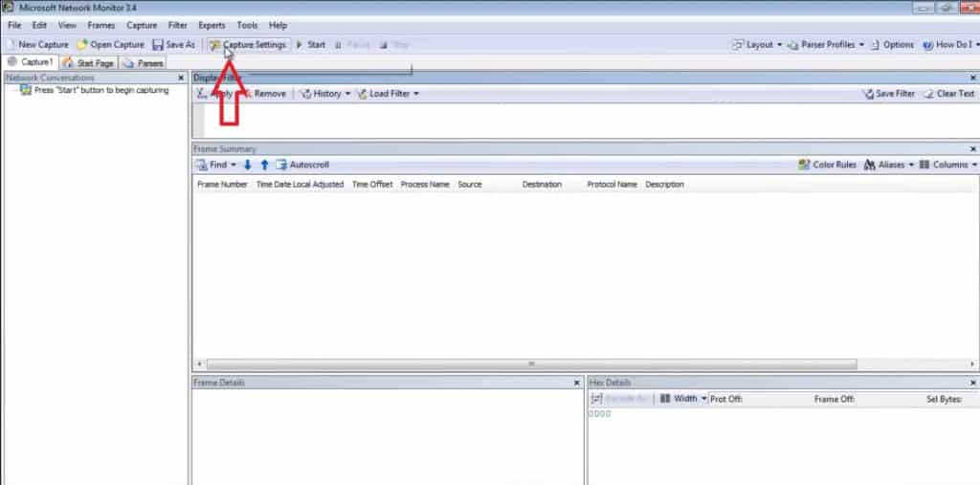
Task: Click the greyed Decode As button
Action: 620,399
